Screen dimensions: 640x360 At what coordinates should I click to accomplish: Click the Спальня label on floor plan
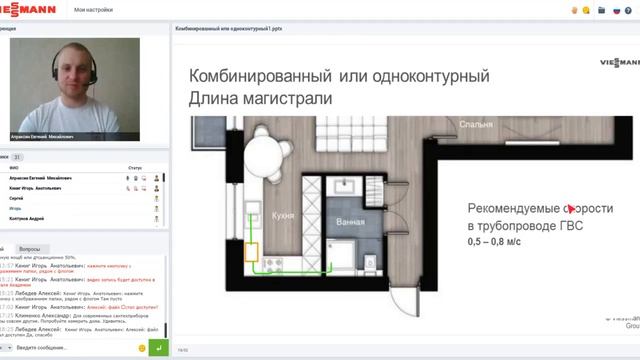pyautogui.click(x=476, y=124)
